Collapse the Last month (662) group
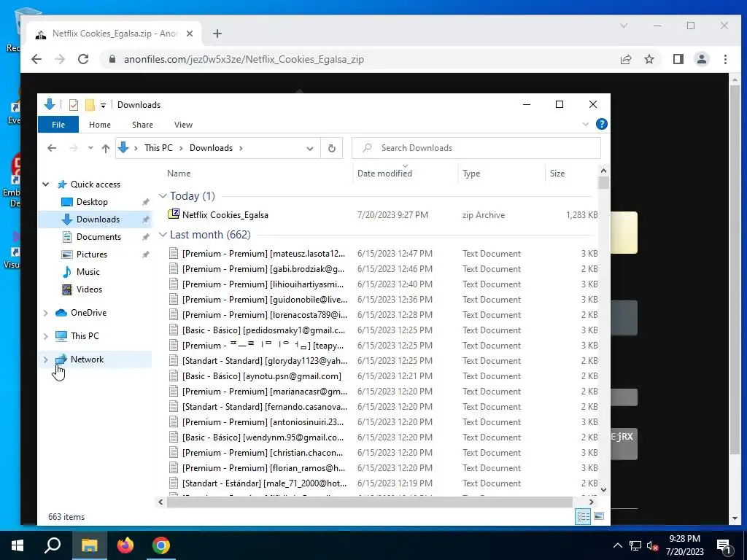Viewport: 747px width, 560px height. (x=163, y=235)
